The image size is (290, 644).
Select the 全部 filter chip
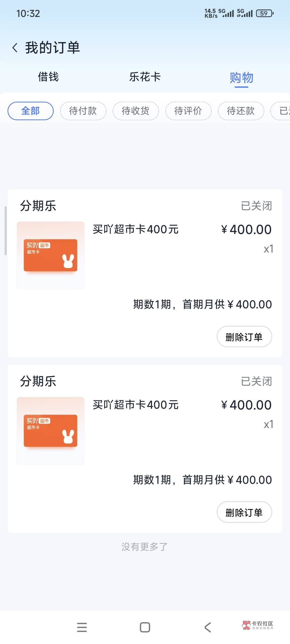click(31, 111)
